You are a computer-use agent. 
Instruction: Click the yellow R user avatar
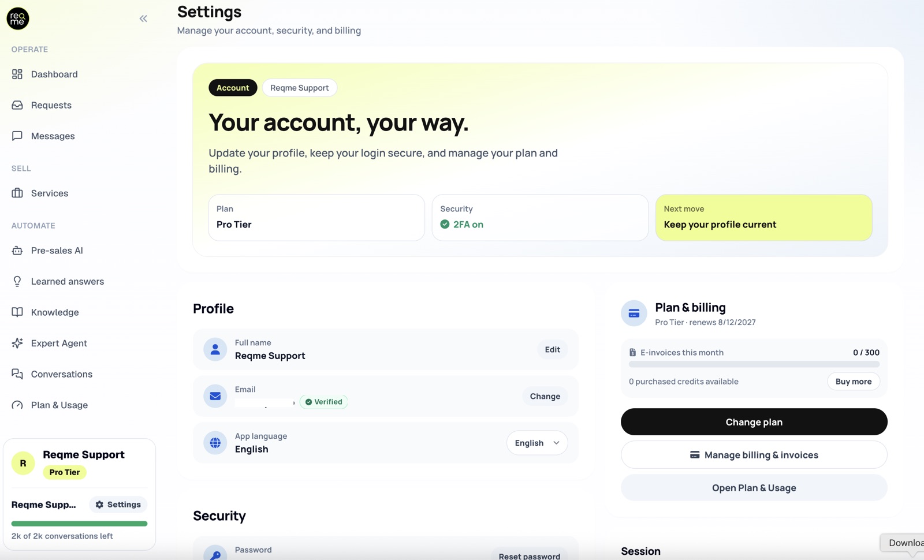pos(23,463)
